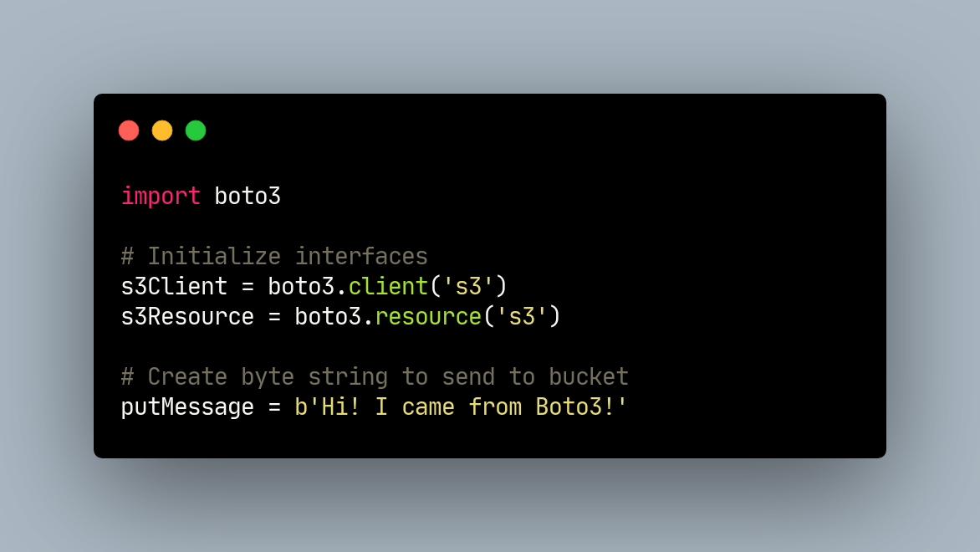Viewport: 980px width, 552px height.
Task: Click the s3Client variable name
Action: tap(174, 287)
